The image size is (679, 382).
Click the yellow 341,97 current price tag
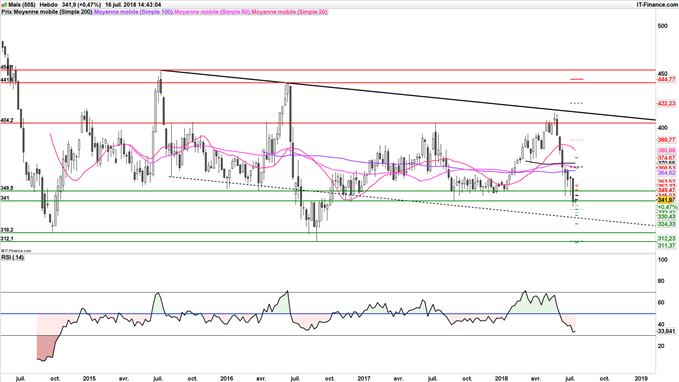pos(667,200)
